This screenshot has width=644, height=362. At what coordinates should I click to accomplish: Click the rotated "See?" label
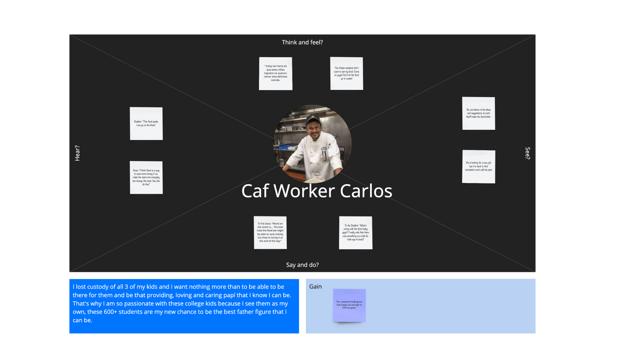(527, 153)
